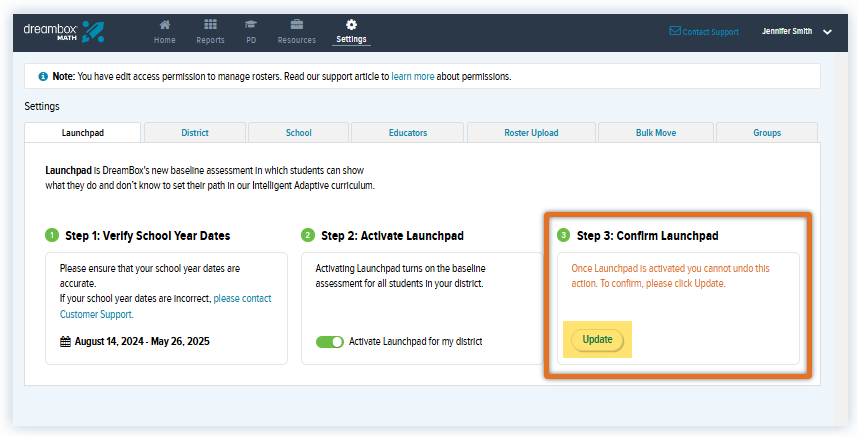Open the Resources briefcase icon
Image resolution: width=858 pixels, height=437 pixels.
pos(297,25)
